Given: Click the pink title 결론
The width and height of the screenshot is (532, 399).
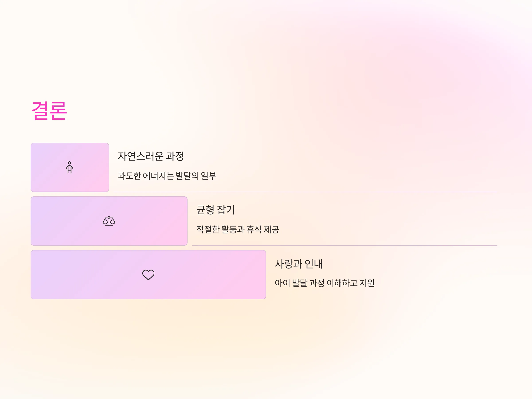Looking at the screenshot, I should [49, 111].
